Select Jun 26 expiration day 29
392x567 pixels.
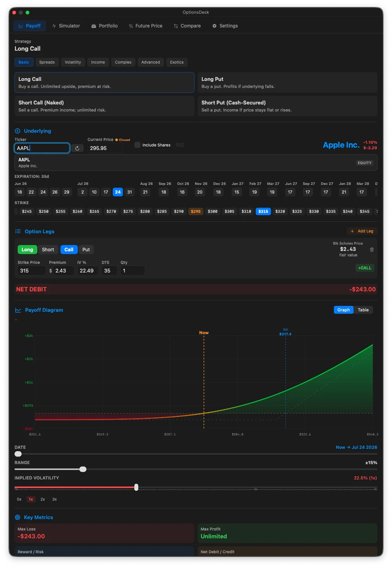click(67, 192)
